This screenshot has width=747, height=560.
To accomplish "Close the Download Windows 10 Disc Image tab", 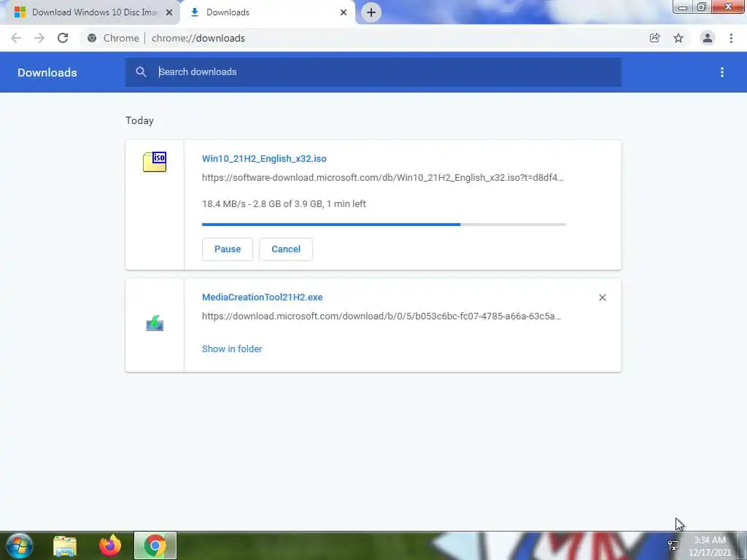I will [x=169, y=12].
